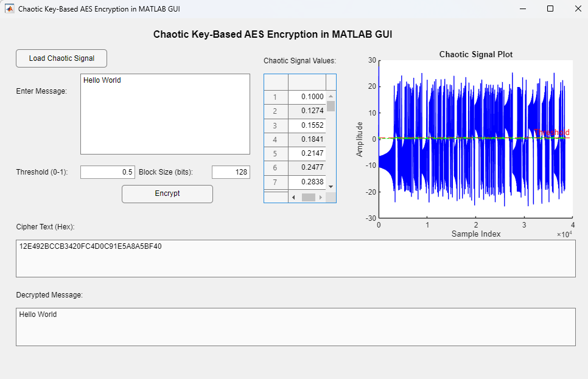The width and height of the screenshot is (588, 379).
Task: Close the Chaotic AES Encryption window
Action: pyautogui.click(x=578, y=9)
